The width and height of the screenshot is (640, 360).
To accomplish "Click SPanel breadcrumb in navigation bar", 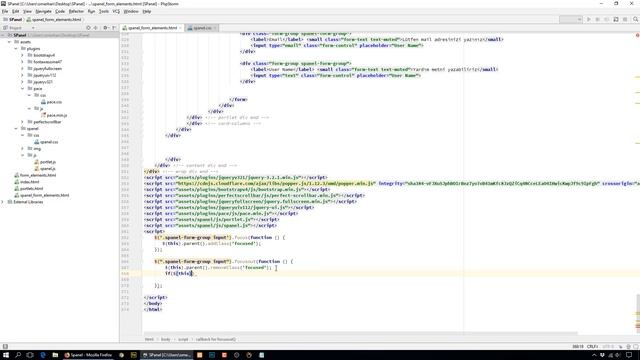I will click(13, 19).
